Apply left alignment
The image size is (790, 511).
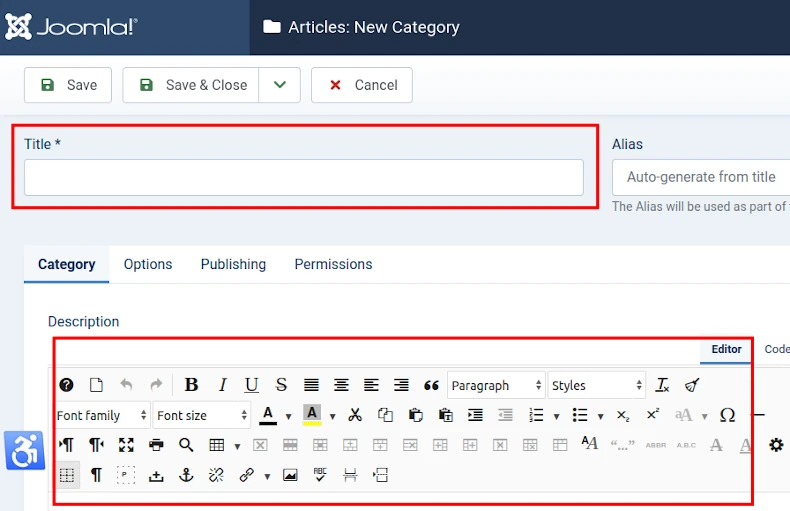371,386
